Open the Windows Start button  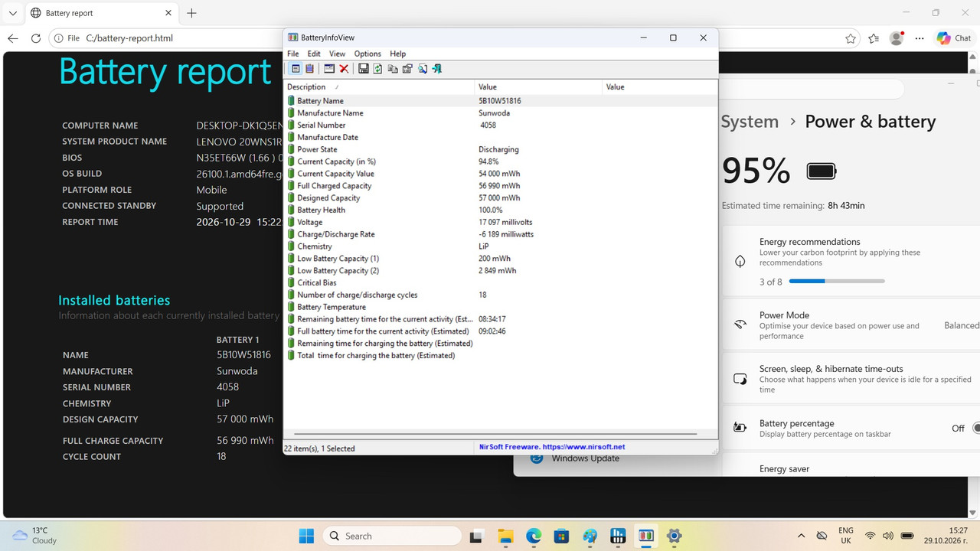tap(306, 536)
